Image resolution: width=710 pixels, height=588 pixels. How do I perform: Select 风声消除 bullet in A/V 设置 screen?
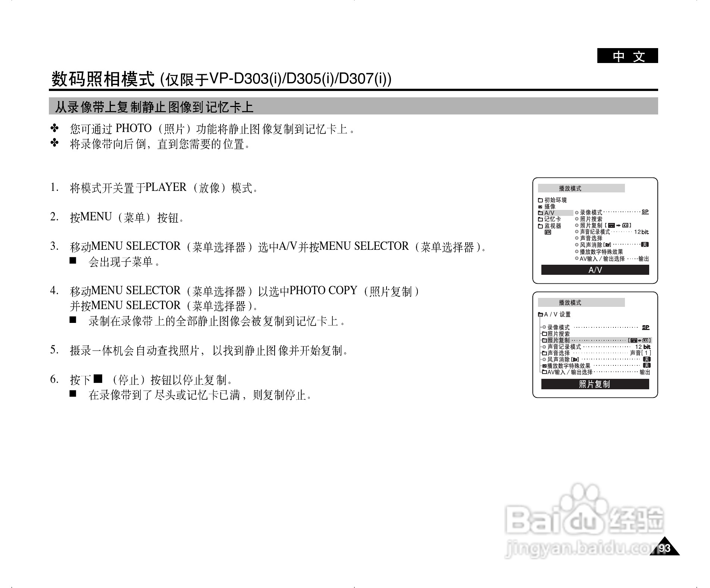pos(544,359)
